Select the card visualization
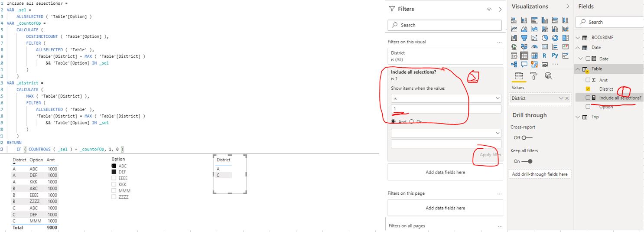The image size is (644, 232). pos(545,46)
